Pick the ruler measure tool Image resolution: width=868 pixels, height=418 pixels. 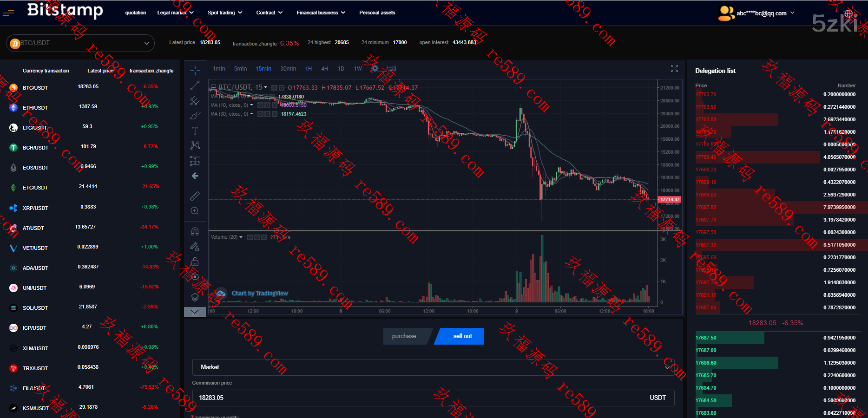pyautogui.click(x=195, y=196)
